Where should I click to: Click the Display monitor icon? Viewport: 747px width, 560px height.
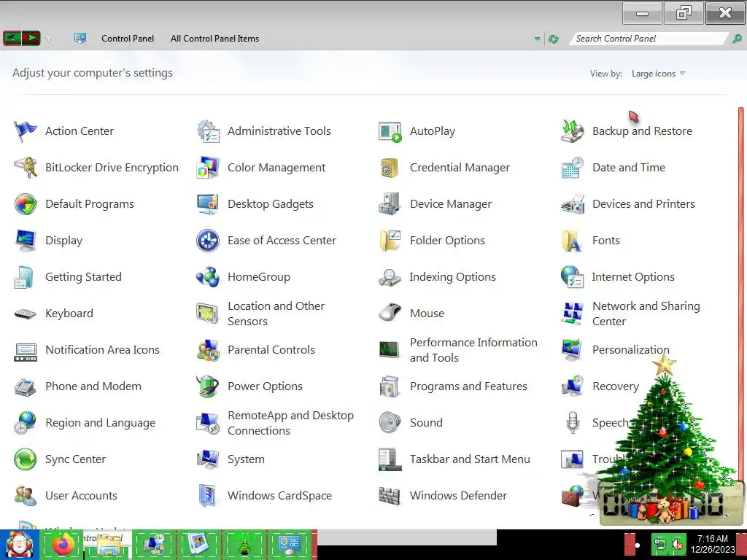[26, 241]
